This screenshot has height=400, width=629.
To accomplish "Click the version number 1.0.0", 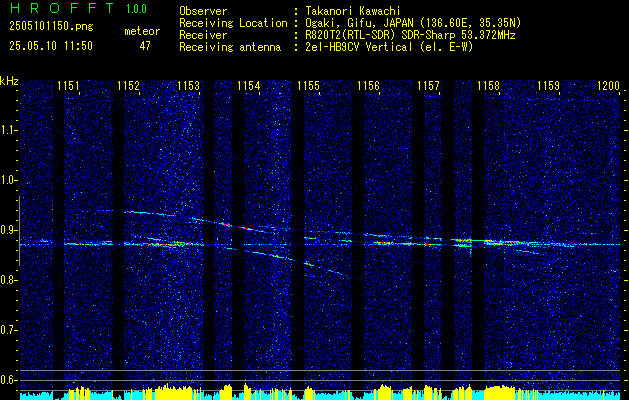I will point(136,9).
